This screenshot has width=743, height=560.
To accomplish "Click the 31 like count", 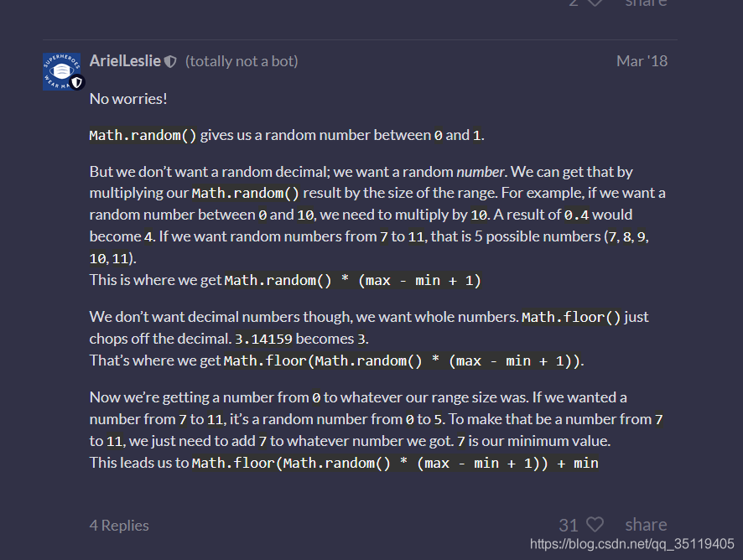I will (567, 525).
